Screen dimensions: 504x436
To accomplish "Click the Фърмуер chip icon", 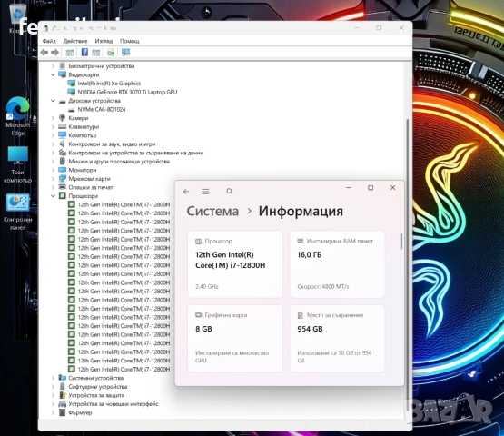I will [63, 412].
